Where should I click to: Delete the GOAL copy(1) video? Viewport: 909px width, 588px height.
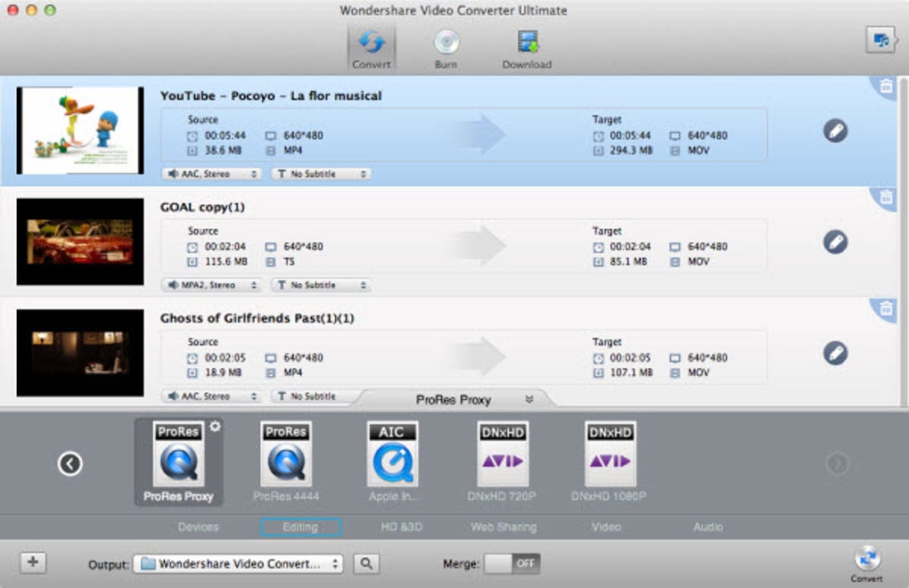[886, 198]
